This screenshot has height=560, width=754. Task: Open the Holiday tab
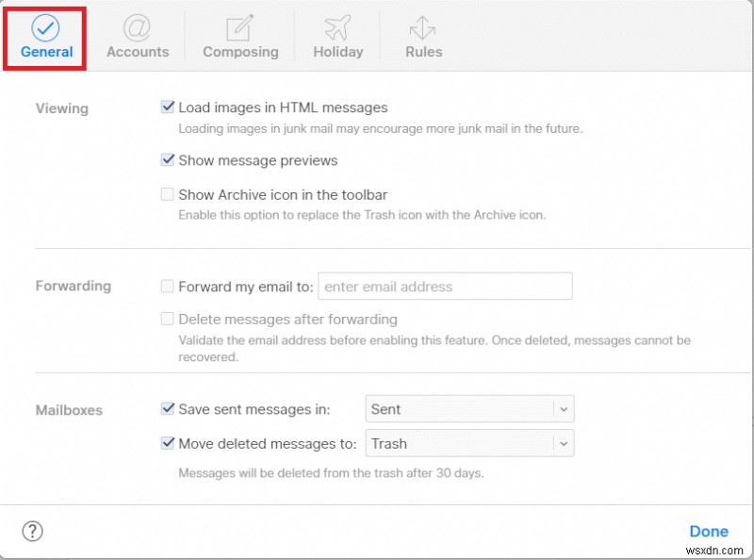click(x=337, y=38)
